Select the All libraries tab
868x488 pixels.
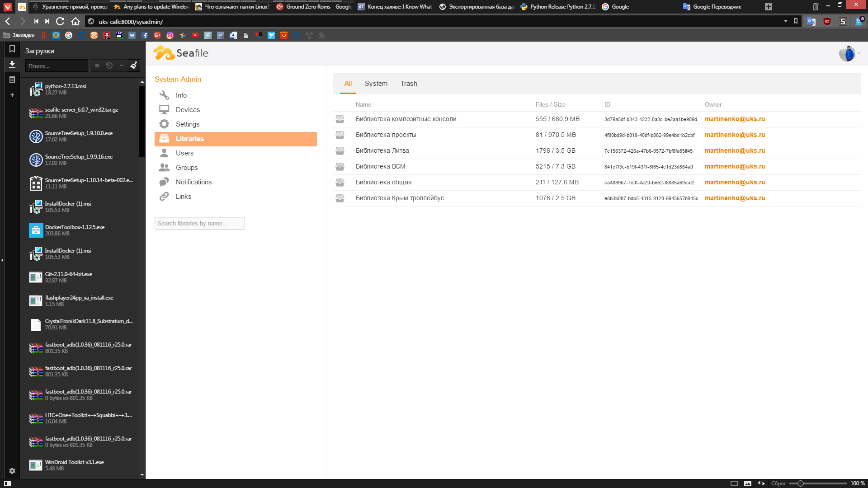coord(348,83)
